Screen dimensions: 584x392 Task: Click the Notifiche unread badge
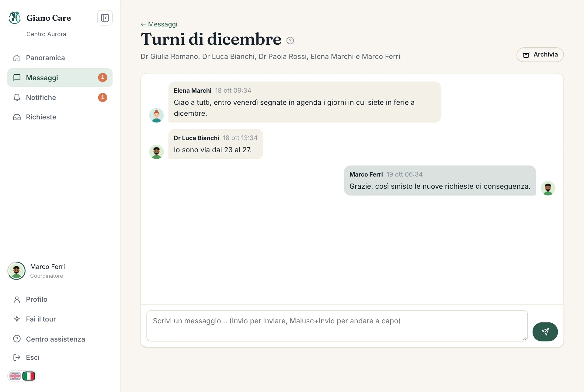(x=103, y=98)
